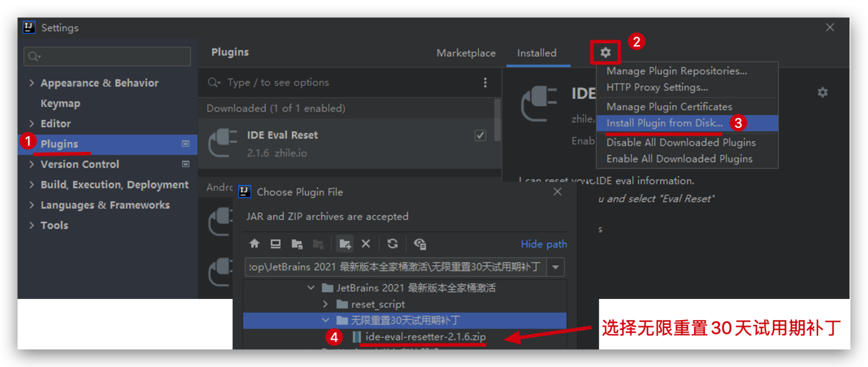Open the path history dropdown
This screenshot has width=868, height=367.
tap(556, 267)
